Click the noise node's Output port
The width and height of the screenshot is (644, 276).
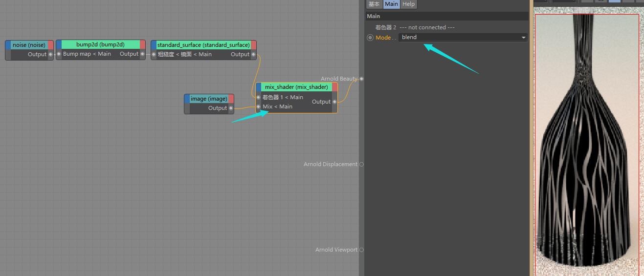pyautogui.click(x=50, y=54)
